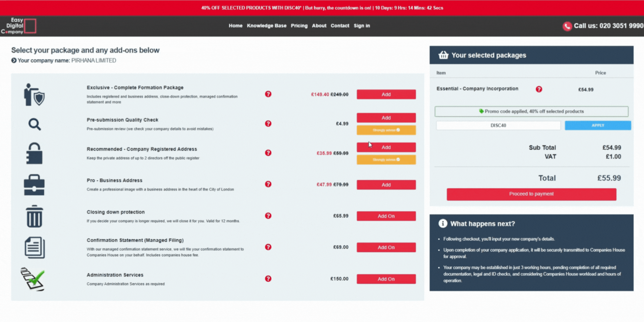Image resolution: width=644 pixels, height=322 pixels.
Task: Click the shopping basket icon
Action: pyautogui.click(x=443, y=55)
